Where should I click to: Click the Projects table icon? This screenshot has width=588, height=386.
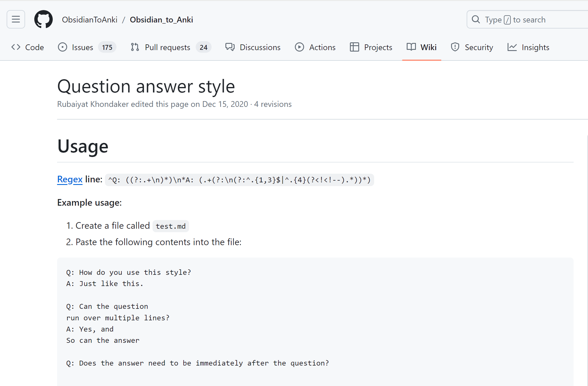[x=354, y=47]
